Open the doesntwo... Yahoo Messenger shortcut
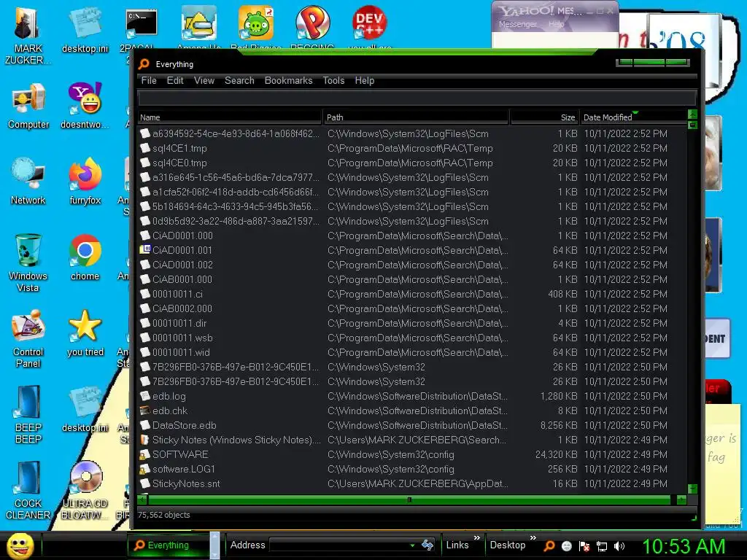Viewport: 747px width, 560px height. click(85, 106)
